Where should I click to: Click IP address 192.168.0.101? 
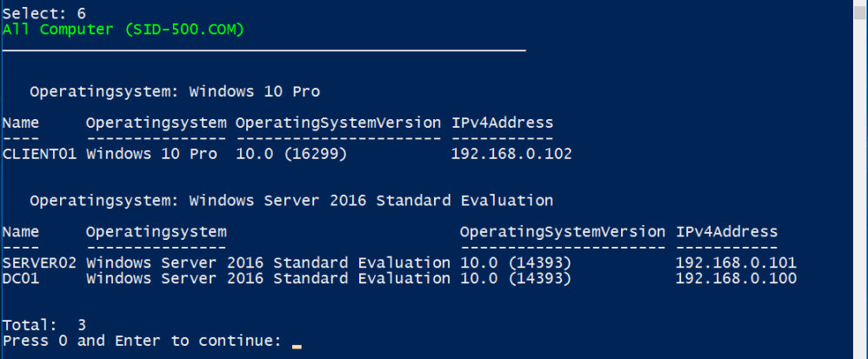(736, 263)
